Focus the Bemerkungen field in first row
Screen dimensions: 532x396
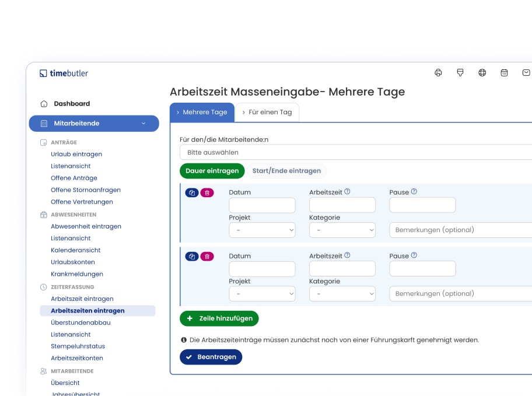tap(461, 230)
